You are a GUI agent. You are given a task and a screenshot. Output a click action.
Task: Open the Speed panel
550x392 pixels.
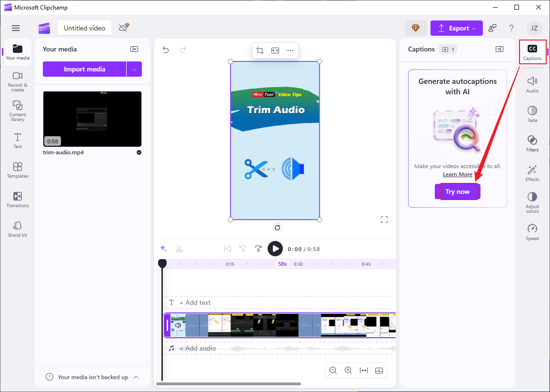tap(532, 232)
